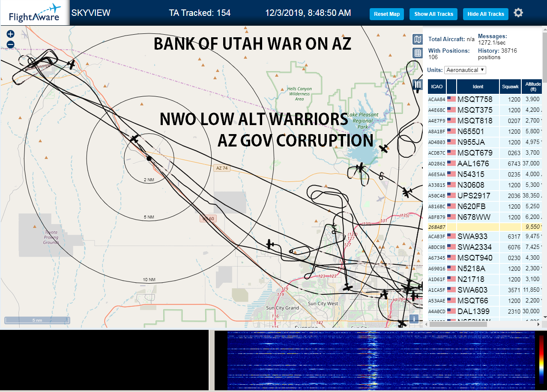547x392 pixels.
Task: Click the FlightAware logo
Action: [x=34, y=13]
